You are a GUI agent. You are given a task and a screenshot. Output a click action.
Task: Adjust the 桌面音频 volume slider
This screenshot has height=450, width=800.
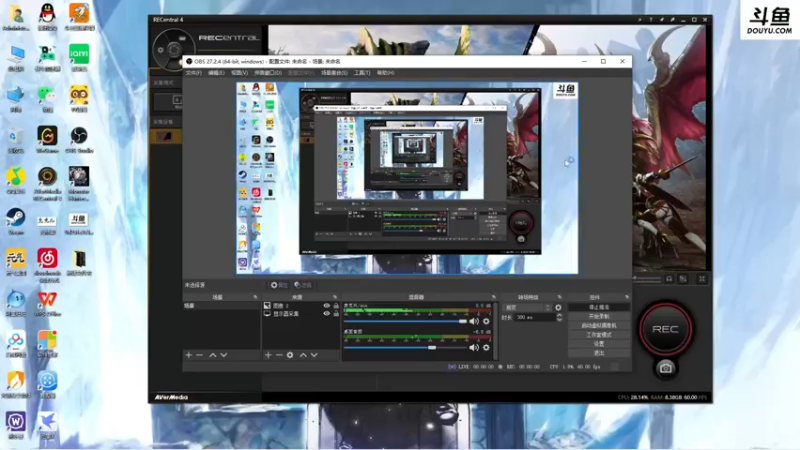[406, 347]
